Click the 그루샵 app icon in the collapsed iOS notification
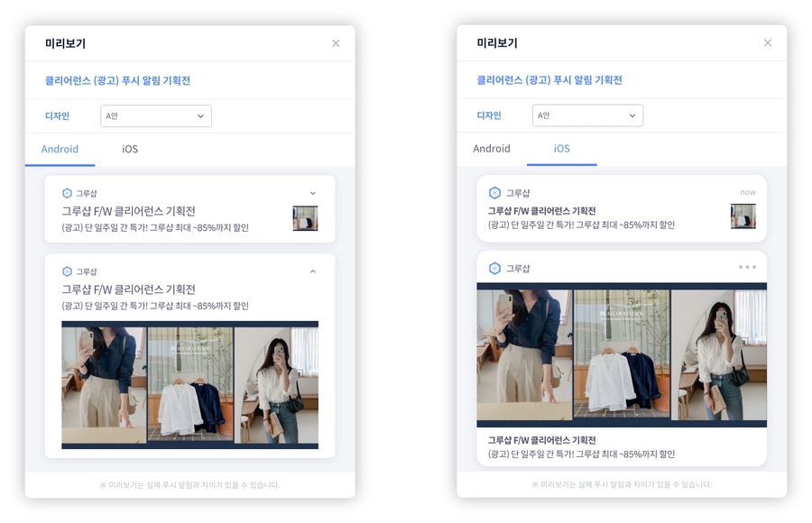This screenshot has height=523, width=812. (x=494, y=193)
